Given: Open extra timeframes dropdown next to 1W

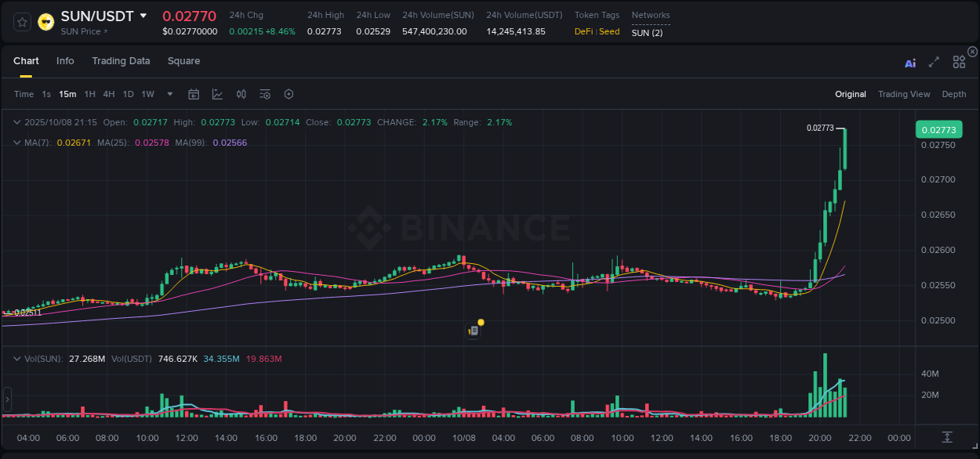Looking at the screenshot, I should [x=169, y=94].
